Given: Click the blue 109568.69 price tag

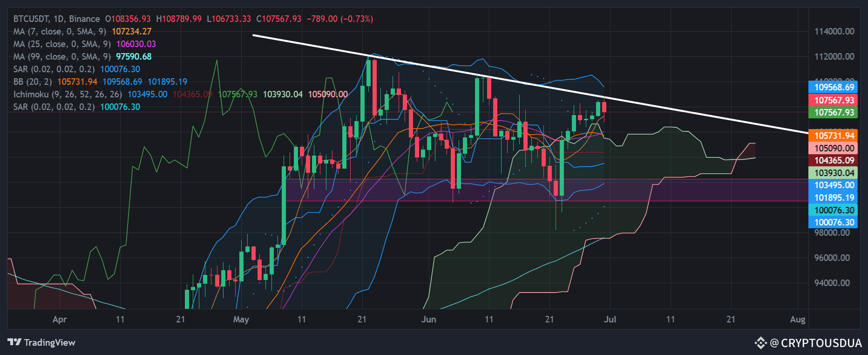Looking at the screenshot, I should coord(834,87).
